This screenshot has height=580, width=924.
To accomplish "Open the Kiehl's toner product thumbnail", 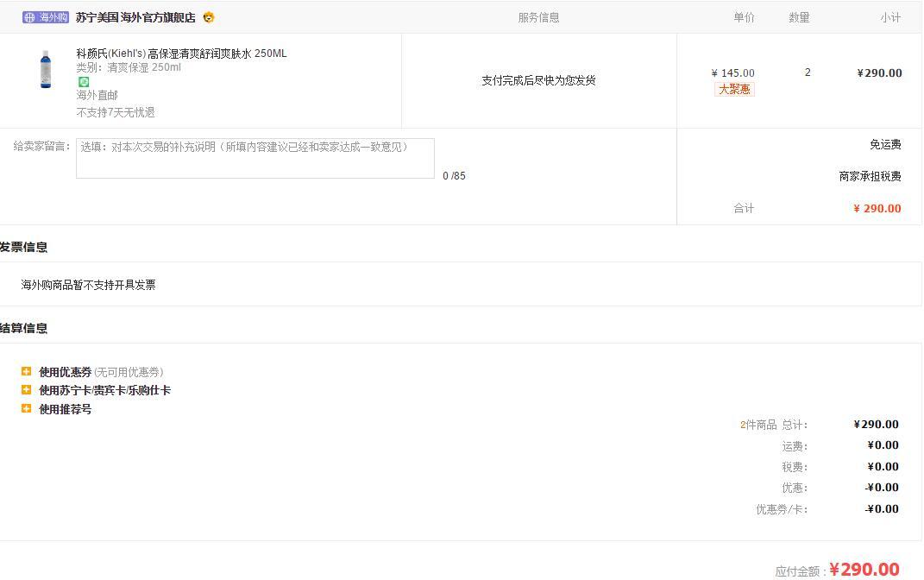I will (x=46, y=70).
